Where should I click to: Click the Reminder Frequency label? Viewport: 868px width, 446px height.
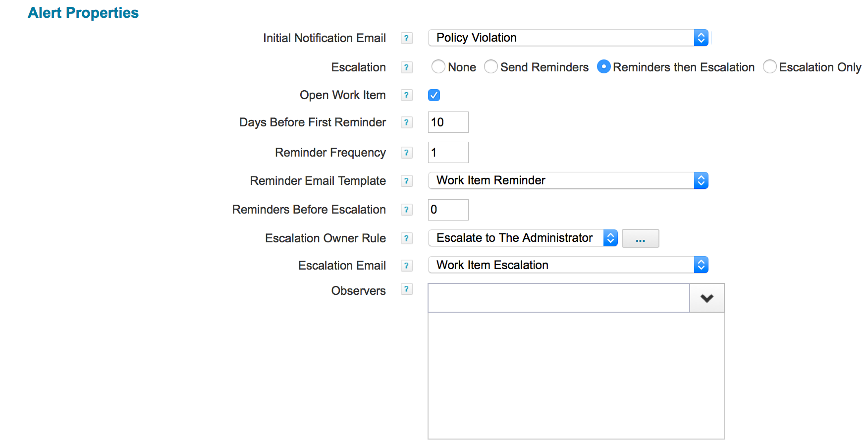[330, 153]
